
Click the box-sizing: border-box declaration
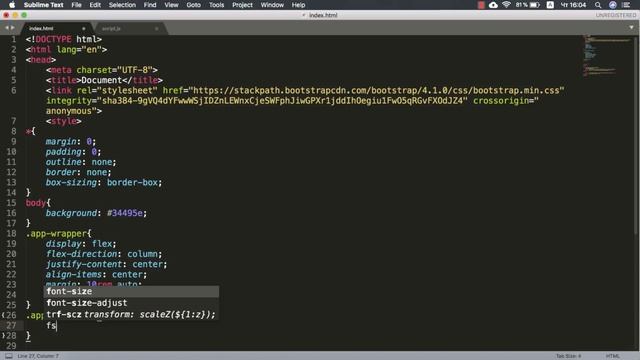(104, 182)
